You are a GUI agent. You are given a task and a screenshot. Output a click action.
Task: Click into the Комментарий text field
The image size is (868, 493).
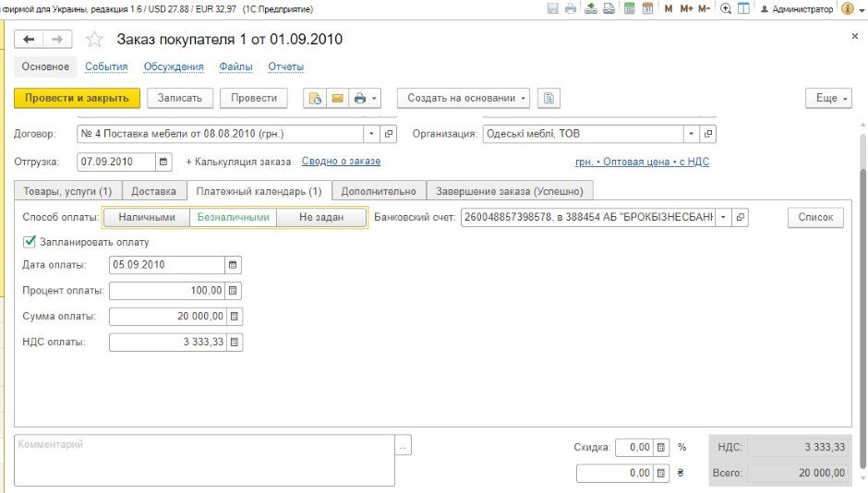pos(203,460)
